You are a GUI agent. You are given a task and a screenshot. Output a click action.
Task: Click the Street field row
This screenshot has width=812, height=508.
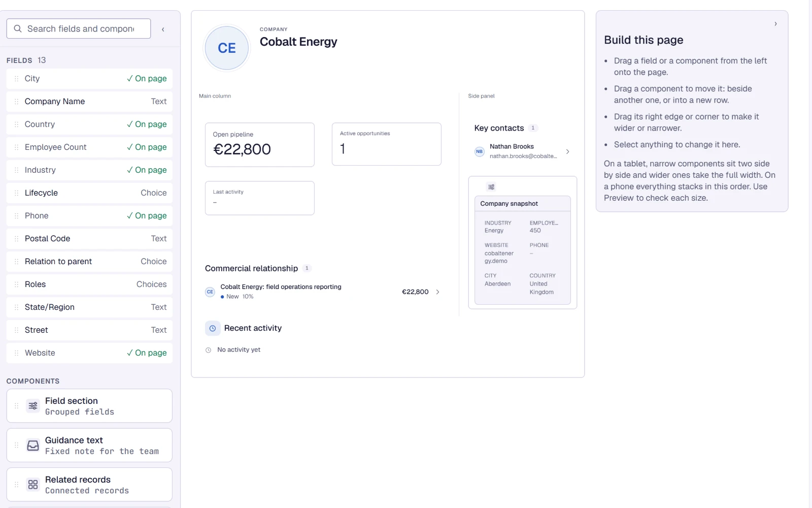[x=89, y=330]
